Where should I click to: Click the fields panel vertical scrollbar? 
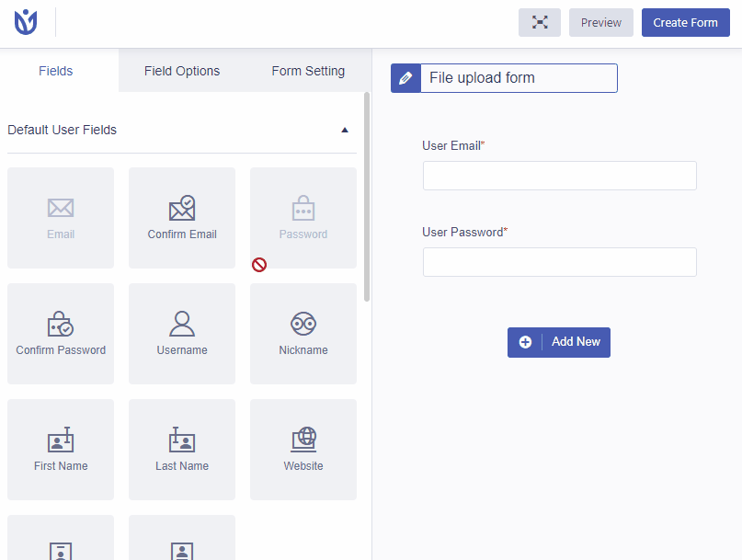click(367, 197)
